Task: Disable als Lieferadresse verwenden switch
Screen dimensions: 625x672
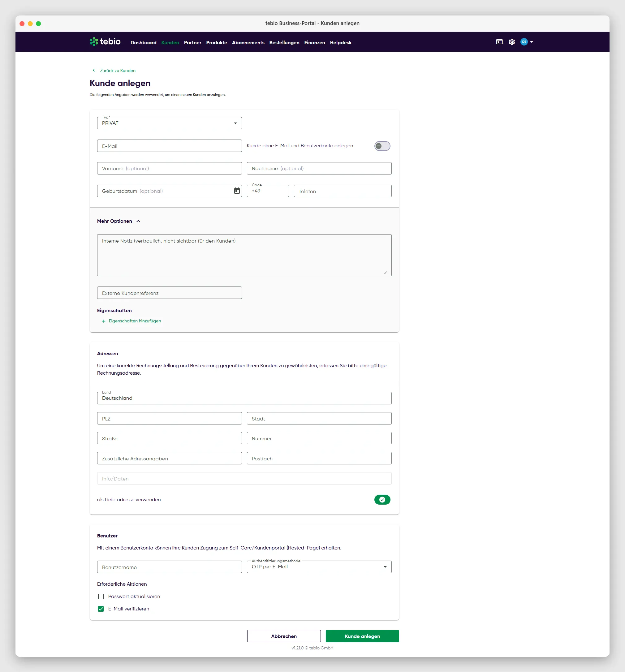Action: [382, 500]
